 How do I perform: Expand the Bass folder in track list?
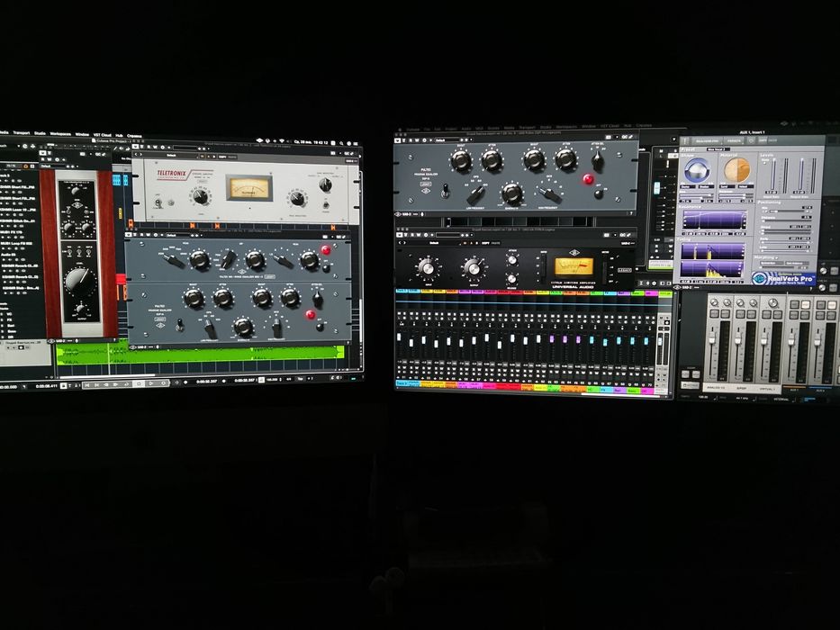pos(10,331)
